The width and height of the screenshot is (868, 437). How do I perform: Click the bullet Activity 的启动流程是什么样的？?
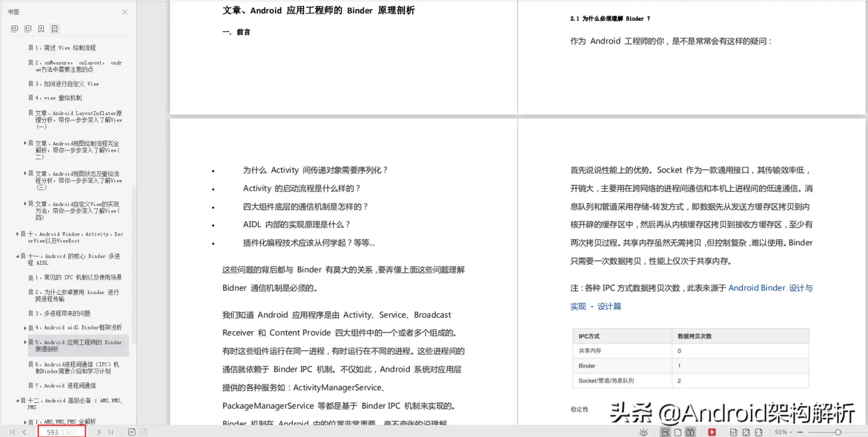(x=301, y=188)
